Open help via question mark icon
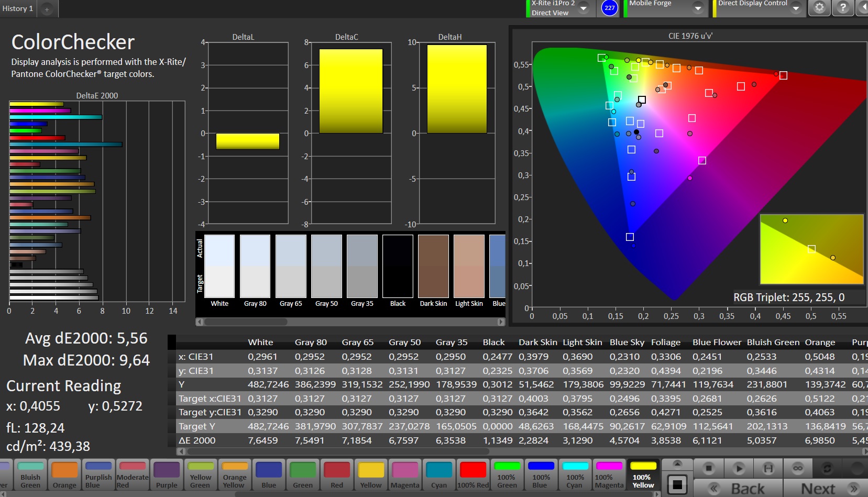This screenshot has width=868, height=497. (842, 8)
